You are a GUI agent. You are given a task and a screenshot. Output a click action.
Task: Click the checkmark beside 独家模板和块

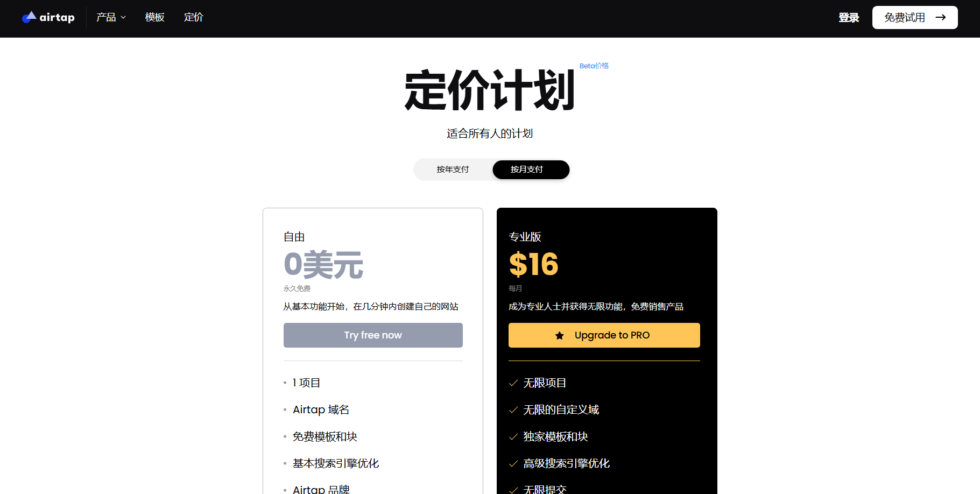tap(513, 437)
